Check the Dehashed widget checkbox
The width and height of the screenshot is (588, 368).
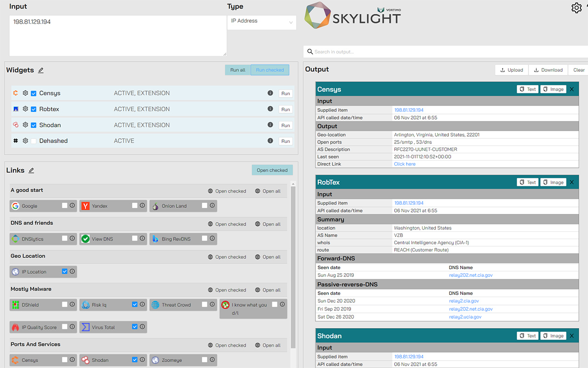[x=34, y=141]
